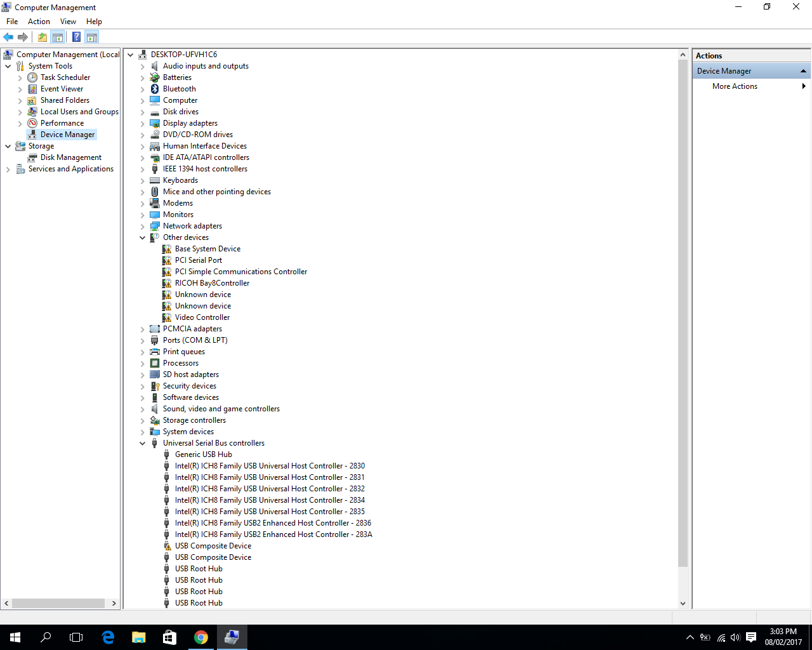
Task: Open the Action menu
Action: click(x=39, y=22)
